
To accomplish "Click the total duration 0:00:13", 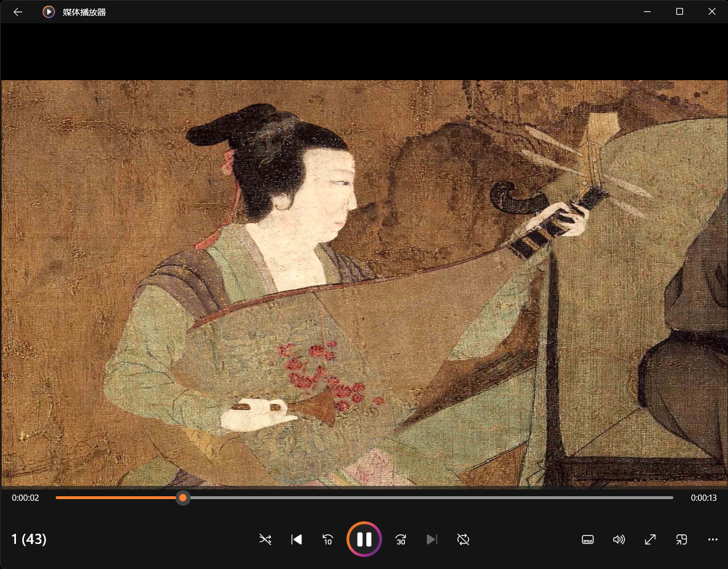I will pyautogui.click(x=704, y=498).
